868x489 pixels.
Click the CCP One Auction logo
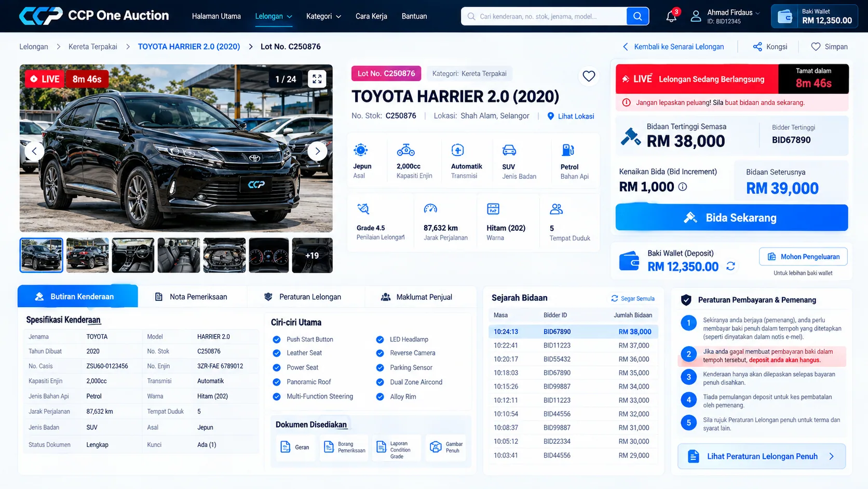pos(94,16)
